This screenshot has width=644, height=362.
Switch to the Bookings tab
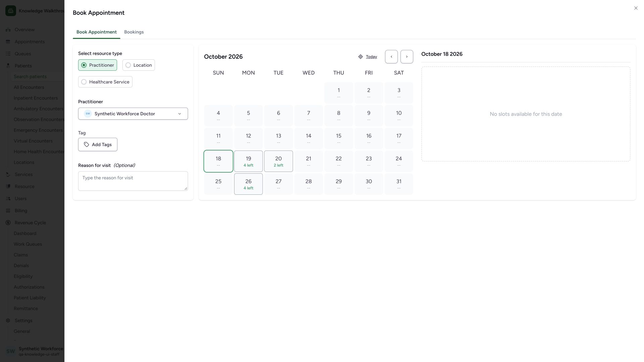coord(134,32)
